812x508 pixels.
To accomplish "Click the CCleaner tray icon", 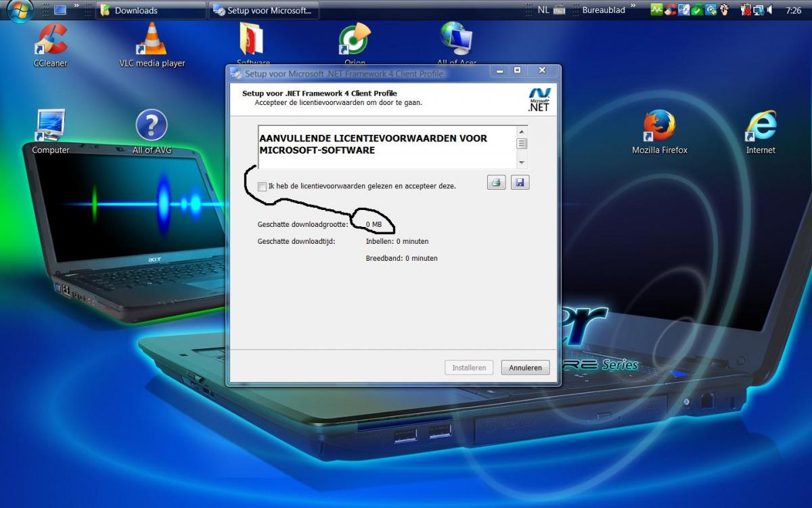I will pyautogui.click(x=670, y=10).
